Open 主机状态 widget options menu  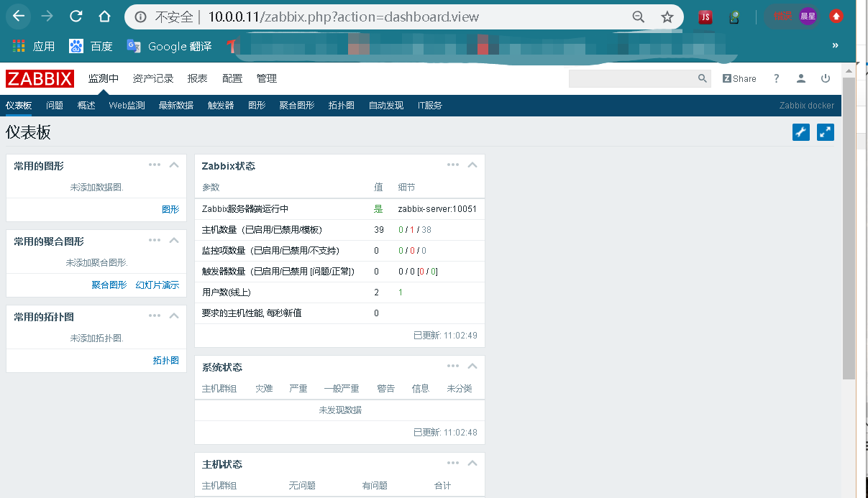[x=453, y=463]
